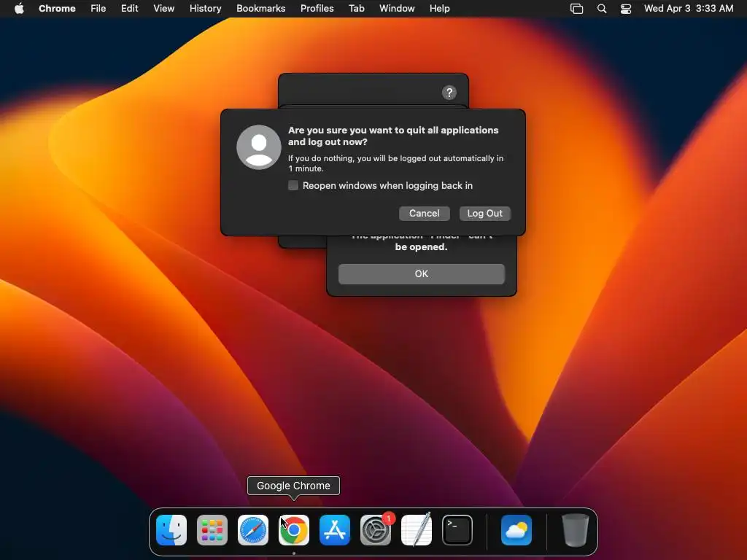Open the Weather app in dock
The height and width of the screenshot is (560, 747).
[516, 530]
